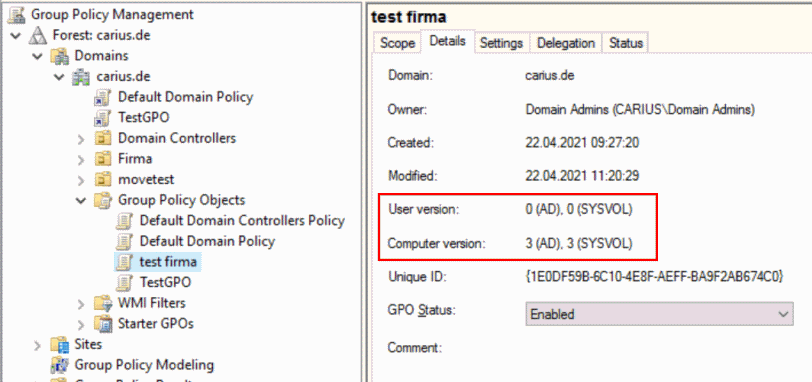The height and width of the screenshot is (382, 812).
Task: Click the Starter GPOs folder icon
Action: 103,324
